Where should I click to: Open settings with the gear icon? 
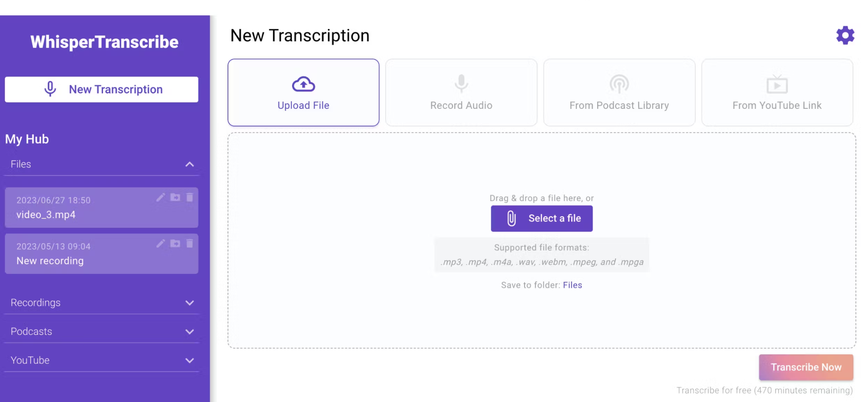(845, 36)
